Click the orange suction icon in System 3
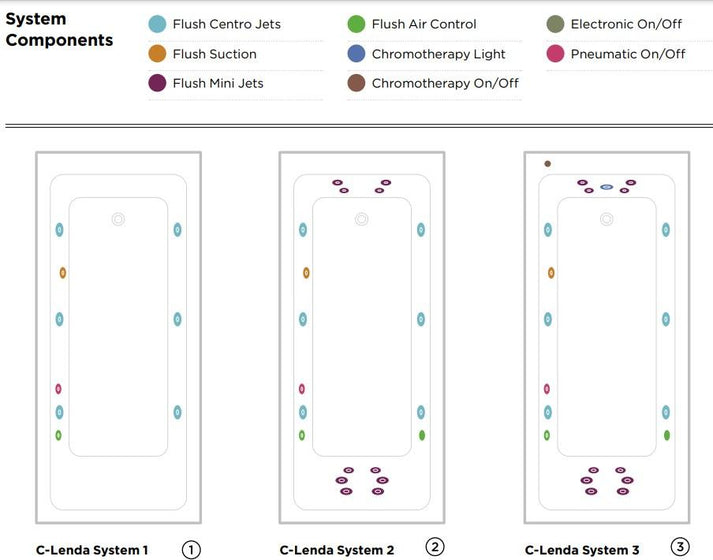The width and height of the screenshot is (713, 560). [x=551, y=272]
